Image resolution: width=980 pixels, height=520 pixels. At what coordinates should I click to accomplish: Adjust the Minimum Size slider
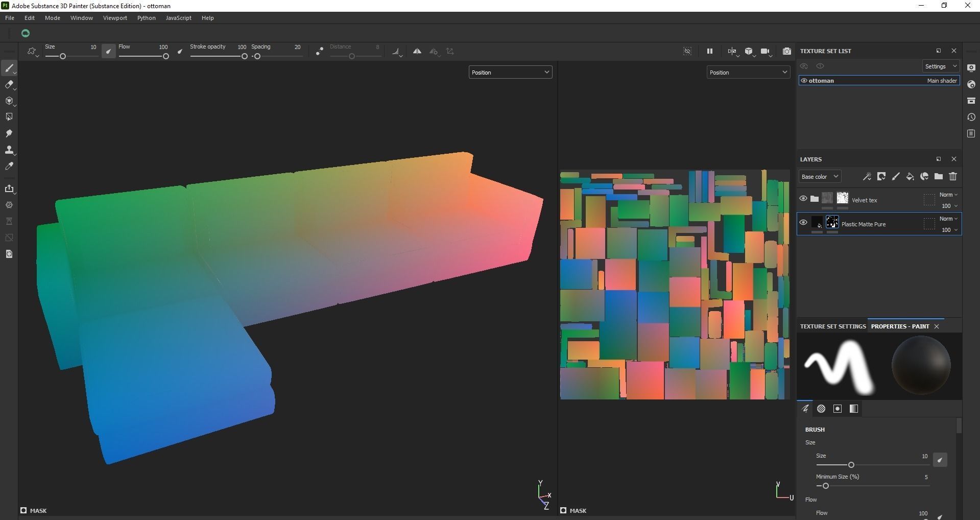(x=873, y=486)
